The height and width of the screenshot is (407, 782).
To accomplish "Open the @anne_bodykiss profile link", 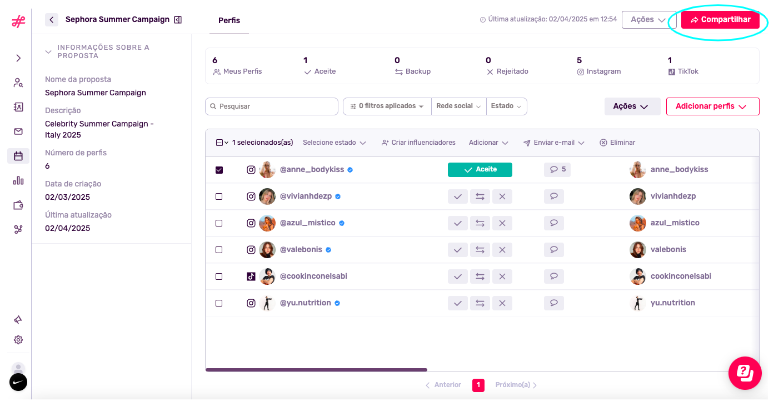I will [312, 170].
